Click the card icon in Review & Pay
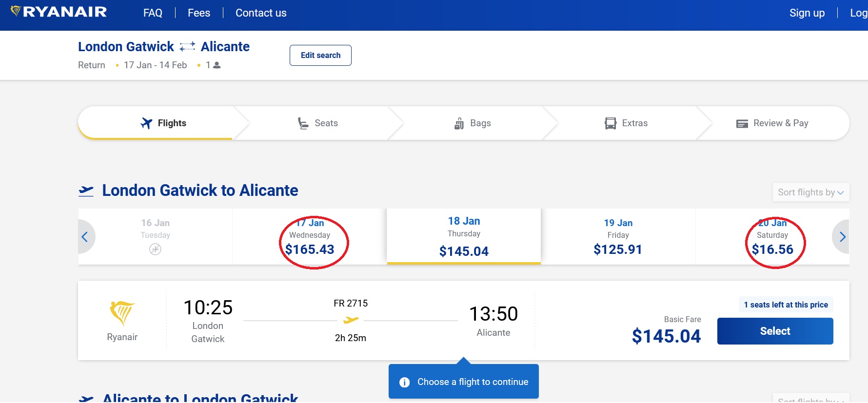This screenshot has height=403, width=868. coord(742,124)
